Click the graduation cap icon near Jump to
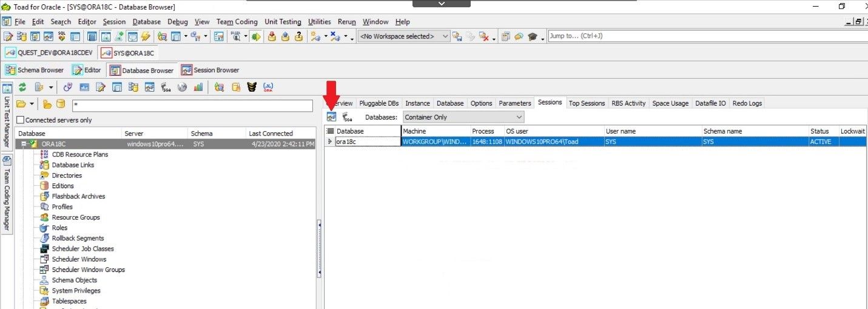The width and height of the screenshot is (868, 309). point(533,36)
